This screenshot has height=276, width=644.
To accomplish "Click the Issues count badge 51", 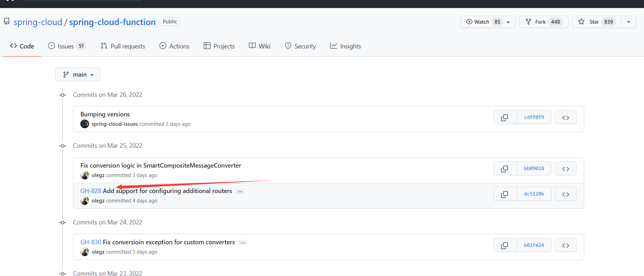I will pos(81,46).
